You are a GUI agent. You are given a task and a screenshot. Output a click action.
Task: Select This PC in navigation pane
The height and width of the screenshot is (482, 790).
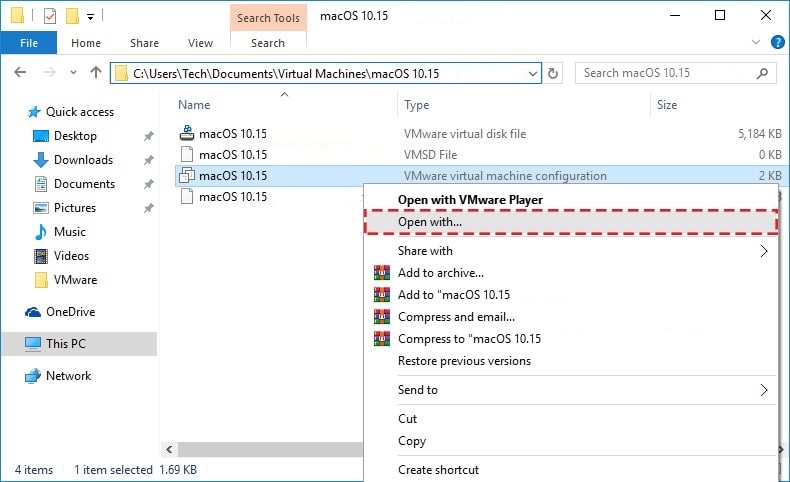[79, 344]
